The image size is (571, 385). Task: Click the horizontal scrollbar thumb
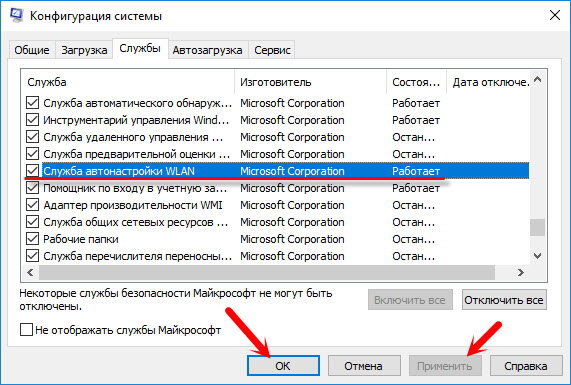(x=267, y=272)
